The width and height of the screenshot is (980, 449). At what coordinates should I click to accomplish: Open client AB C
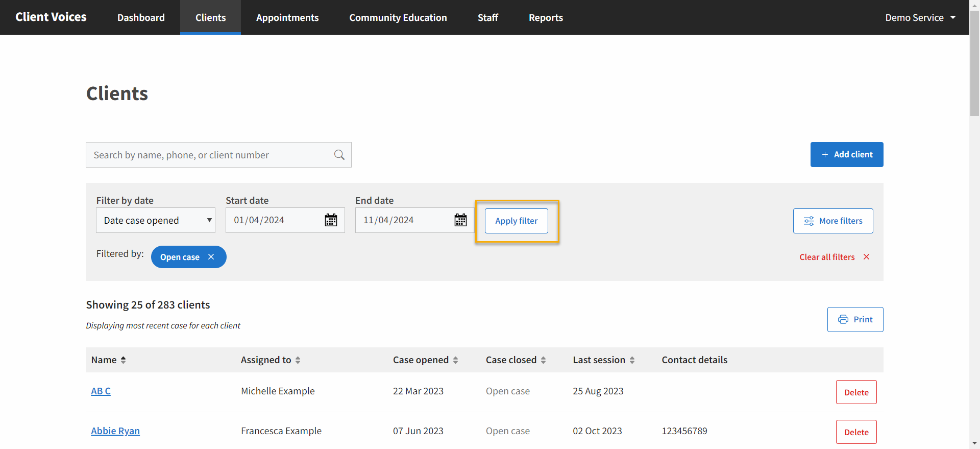coord(101,391)
